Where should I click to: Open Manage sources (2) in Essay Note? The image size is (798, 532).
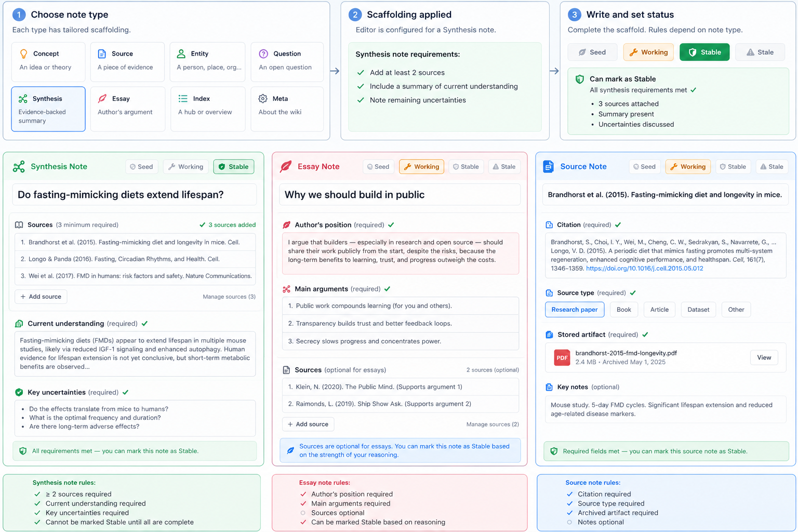(x=493, y=424)
